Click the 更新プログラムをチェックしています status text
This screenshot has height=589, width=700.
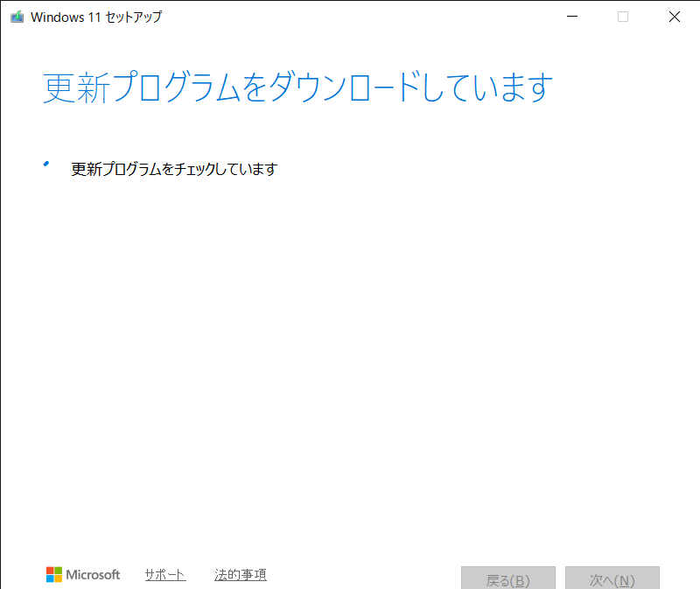point(173,170)
